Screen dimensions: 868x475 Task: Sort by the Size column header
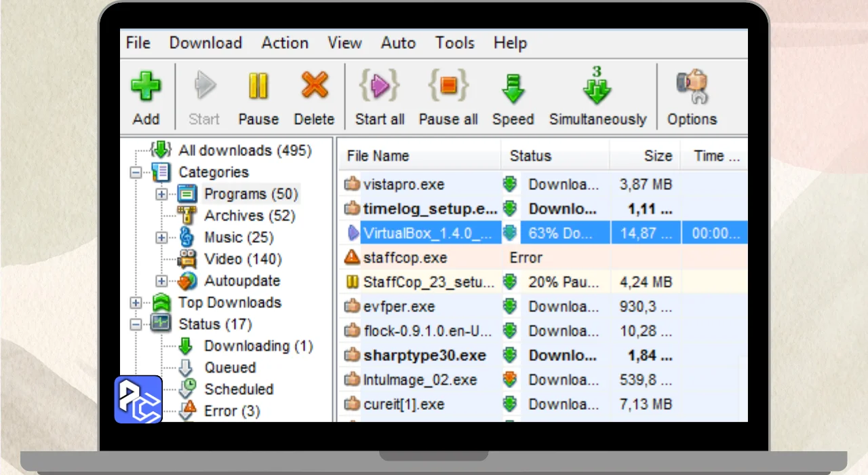(x=645, y=155)
